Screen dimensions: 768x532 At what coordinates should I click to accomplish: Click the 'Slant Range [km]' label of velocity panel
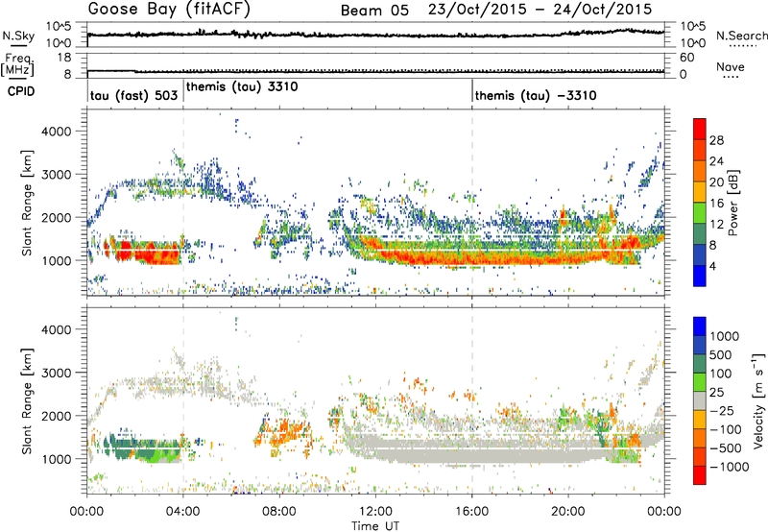click(x=27, y=401)
